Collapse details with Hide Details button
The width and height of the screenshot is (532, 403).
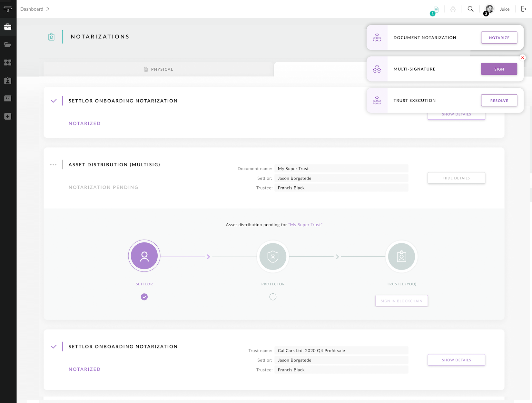tap(456, 178)
